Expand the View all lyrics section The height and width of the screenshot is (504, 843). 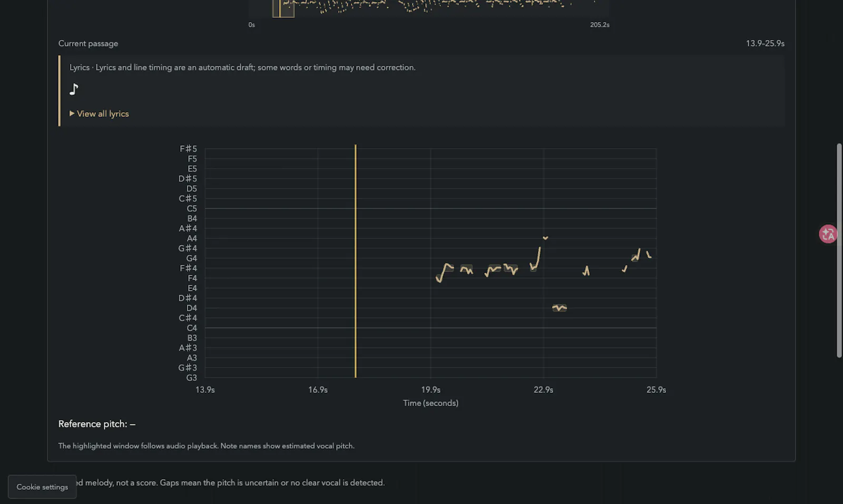coord(99,114)
